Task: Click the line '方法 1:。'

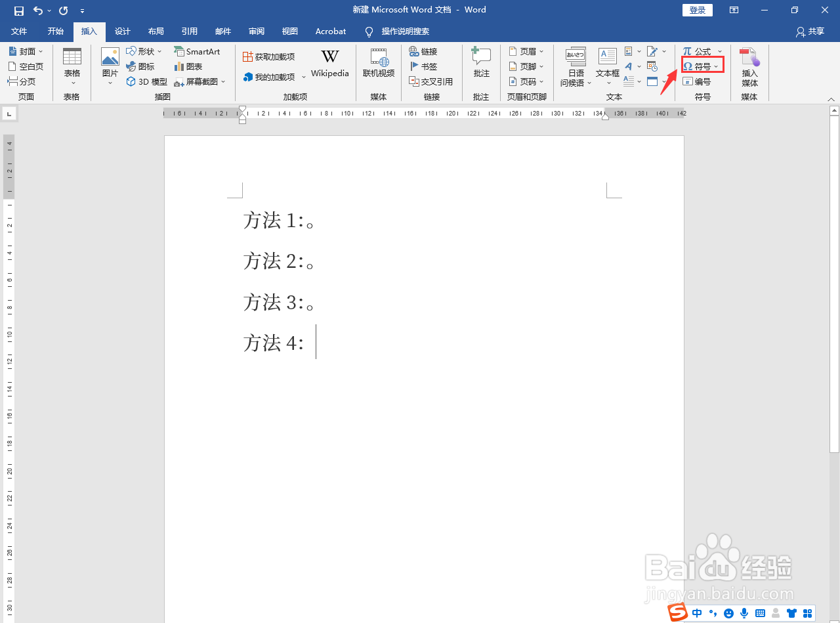Action: tap(280, 221)
